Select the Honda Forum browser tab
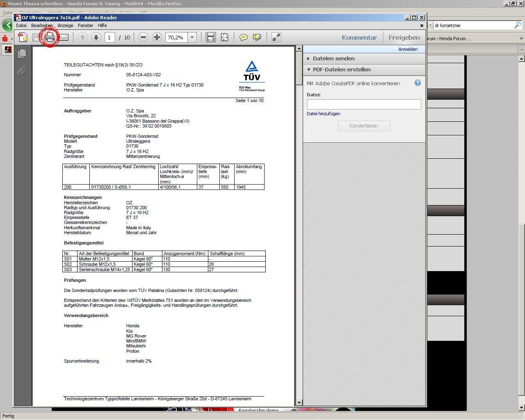The width and height of the screenshot is (525, 420). [x=448, y=39]
